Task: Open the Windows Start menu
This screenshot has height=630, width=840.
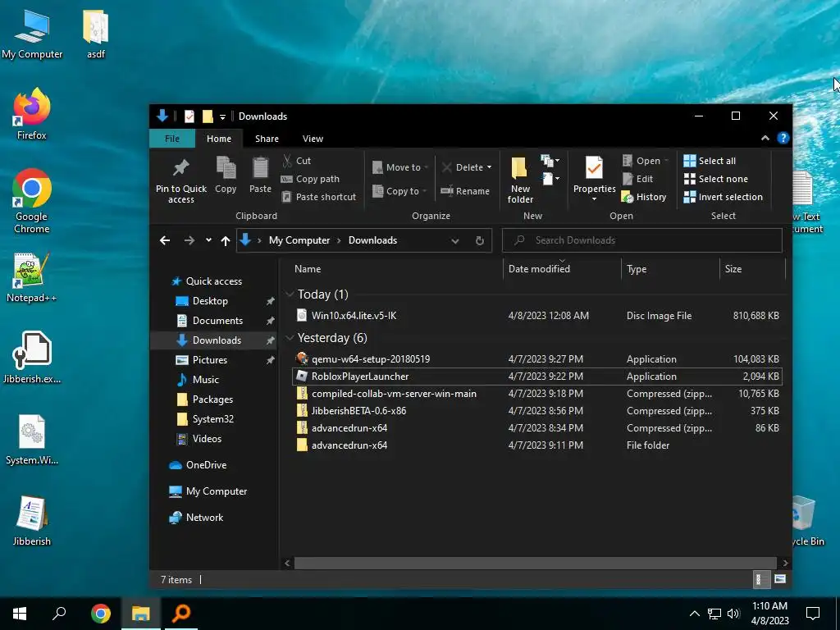Action: coord(20,614)
